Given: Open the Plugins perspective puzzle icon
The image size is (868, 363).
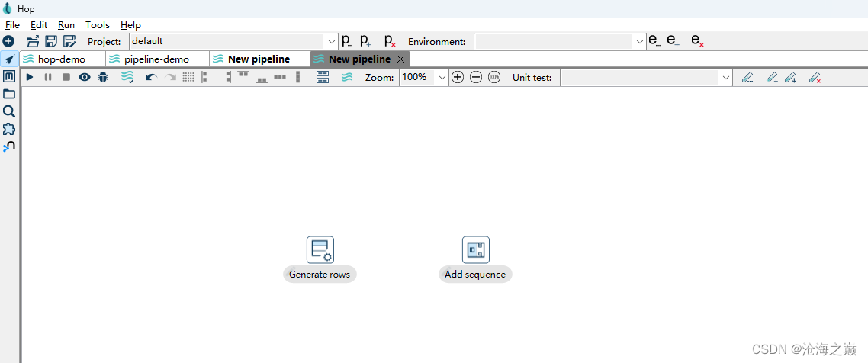Looking at the screenshot, I should (x=9, y=130).
